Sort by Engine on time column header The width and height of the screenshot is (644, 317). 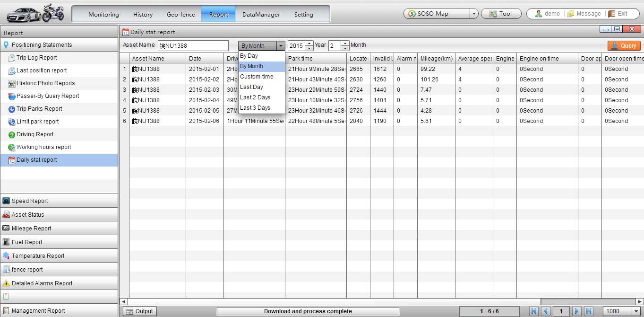pyautogui.click(x=547, y=58)
